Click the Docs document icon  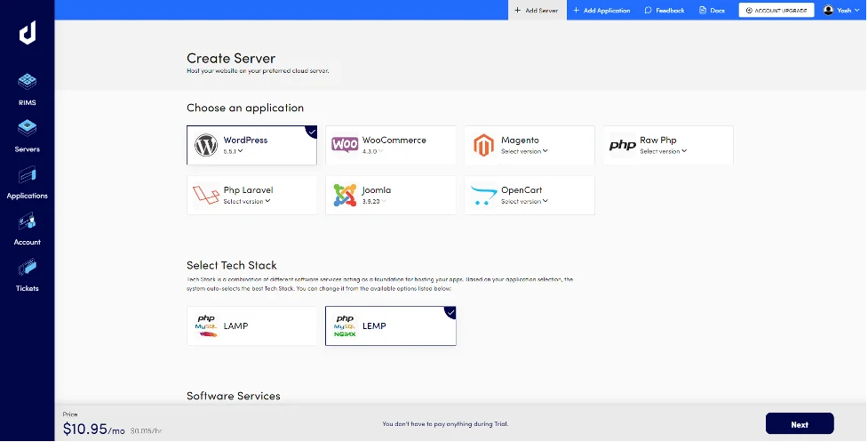pyautogui.click(x=703, y=11)
